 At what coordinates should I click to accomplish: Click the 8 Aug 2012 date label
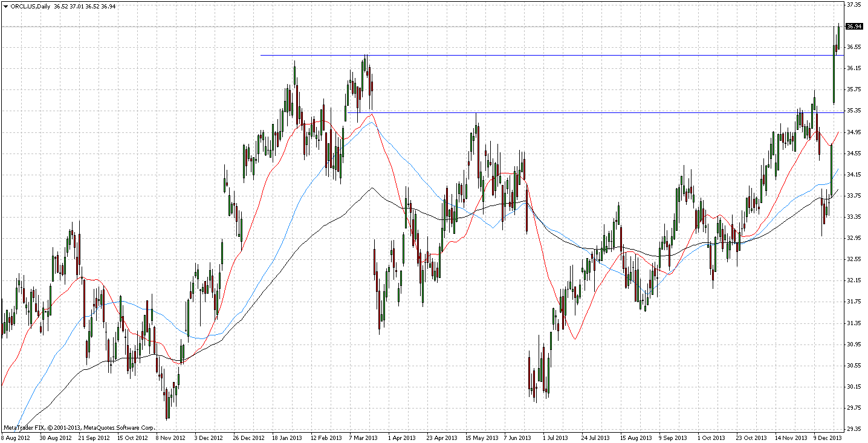16,438
